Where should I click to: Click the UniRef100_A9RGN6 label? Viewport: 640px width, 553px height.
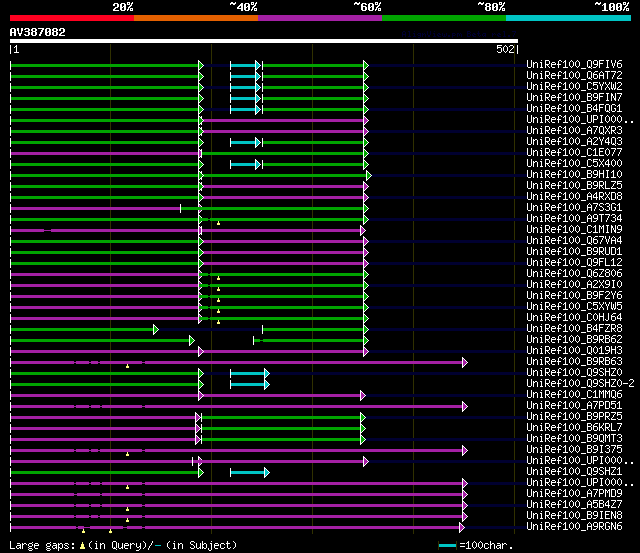(x=574, y=526)
